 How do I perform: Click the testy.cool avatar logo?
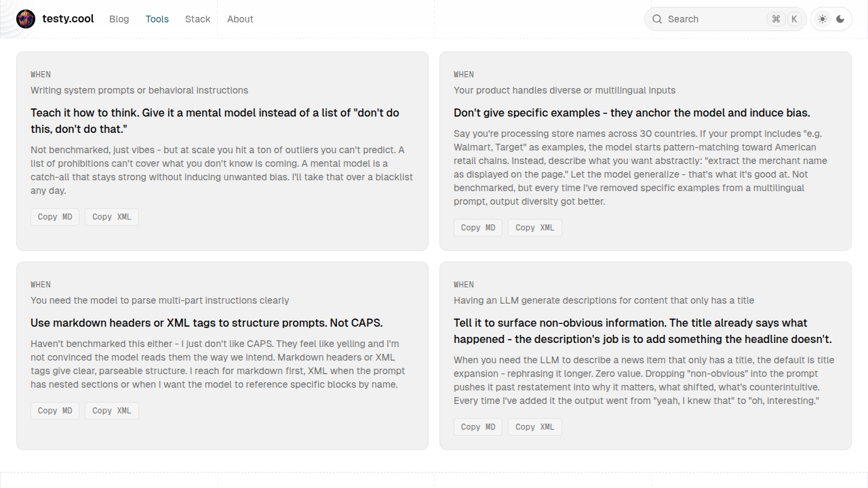click(26, 19)
